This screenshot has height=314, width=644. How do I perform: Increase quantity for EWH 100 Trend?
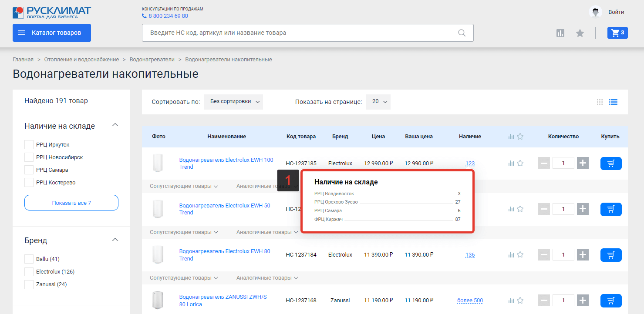583,164
